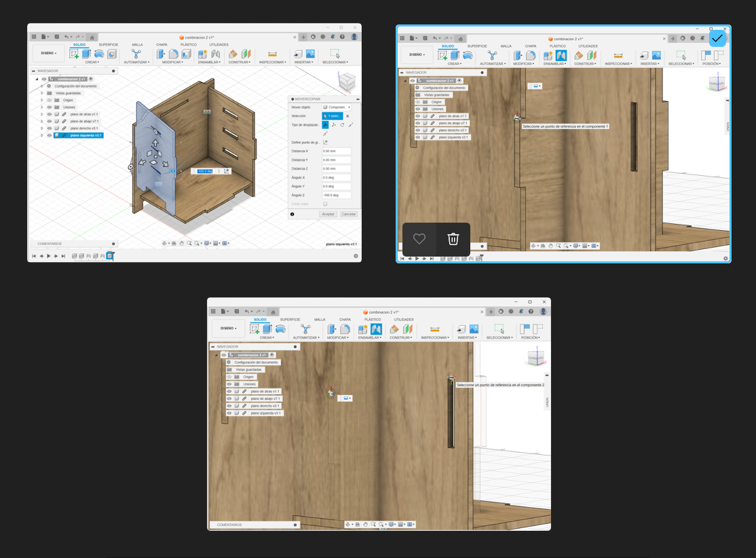Toggle eye for 'plano izquierda v2:1' in Mover/Copiar window
Screen dimensions: 756x558
pos(49,136)
